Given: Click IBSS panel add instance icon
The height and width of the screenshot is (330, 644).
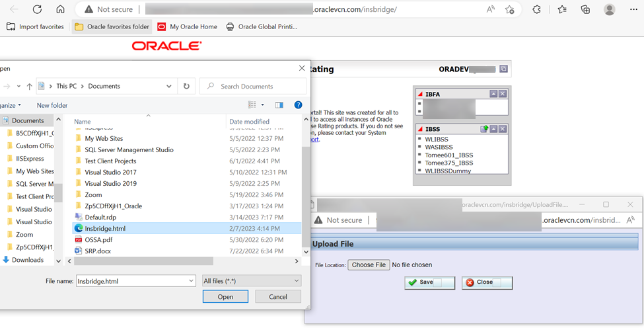Looking at the screenshot, I should click(485, 129).
